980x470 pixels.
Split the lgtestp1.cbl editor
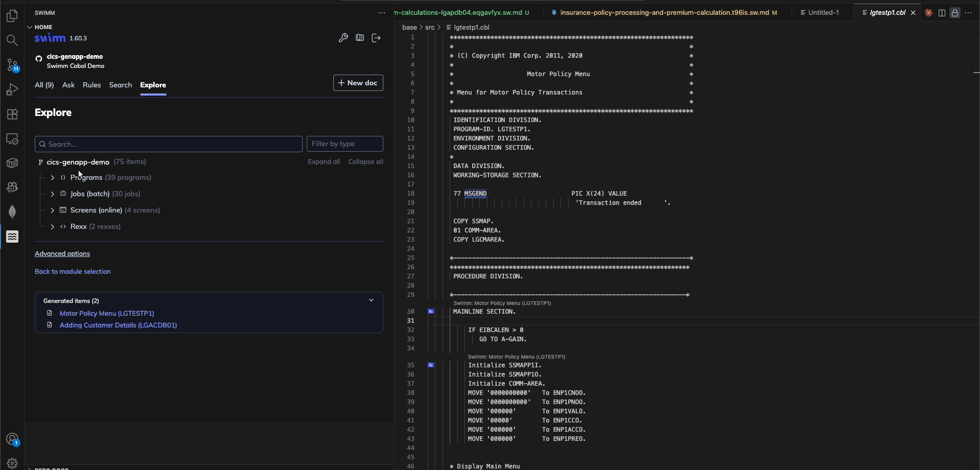(x=942, y=13)
